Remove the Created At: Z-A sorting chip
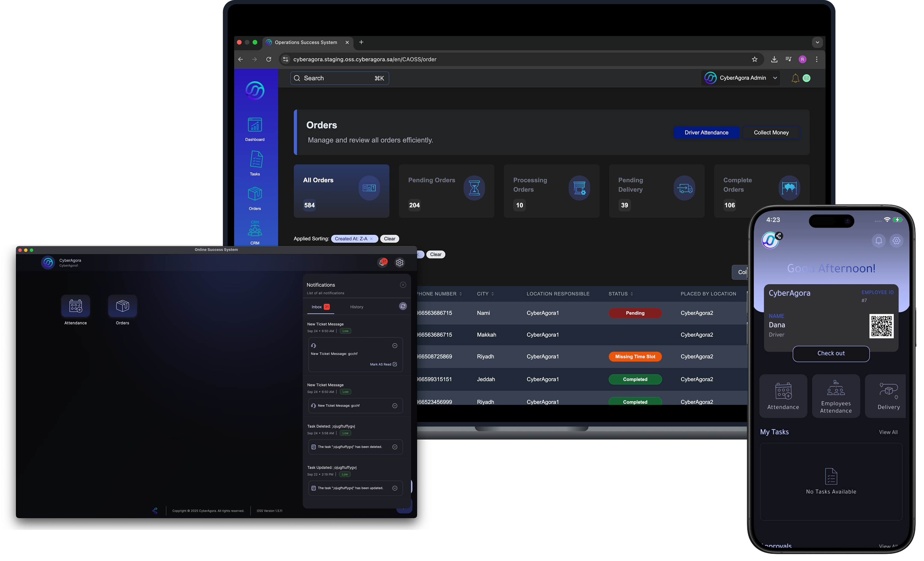The width and height of the screenshot is (924, 561). pyautogui.click(x=371, y=239)
